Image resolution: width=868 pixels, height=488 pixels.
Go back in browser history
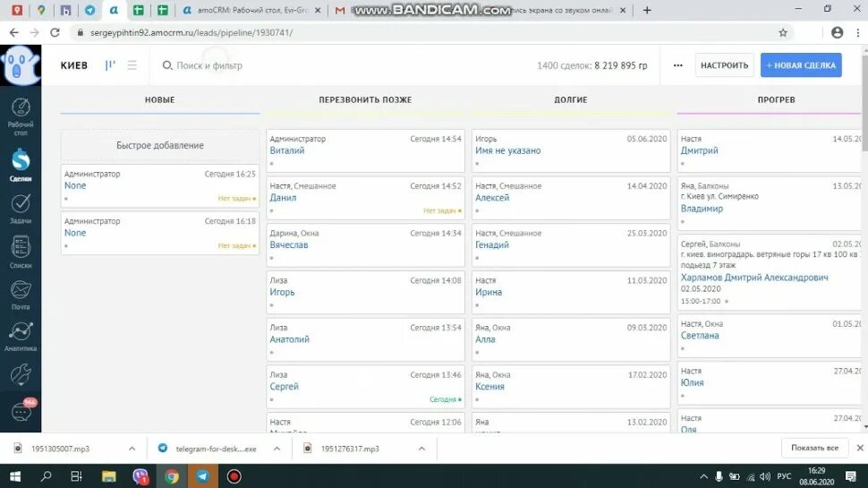tap(13, 32)
